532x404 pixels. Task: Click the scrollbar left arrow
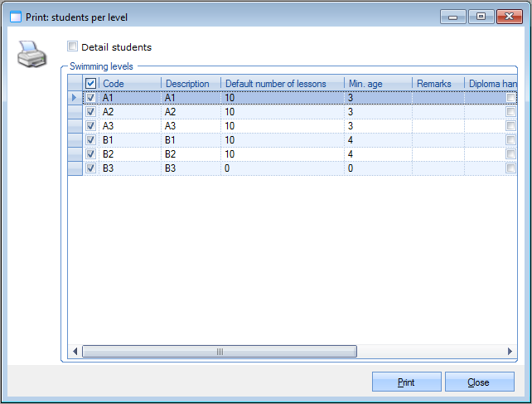point(75,352)
